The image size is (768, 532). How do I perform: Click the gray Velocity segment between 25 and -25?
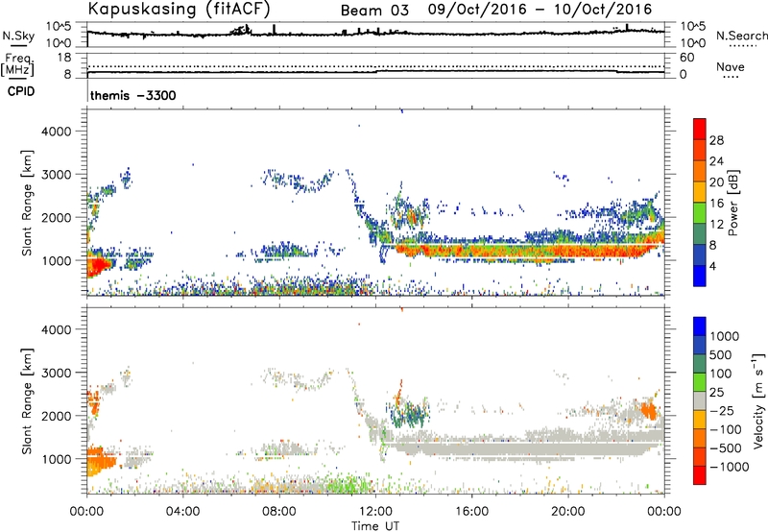(700, 400)
